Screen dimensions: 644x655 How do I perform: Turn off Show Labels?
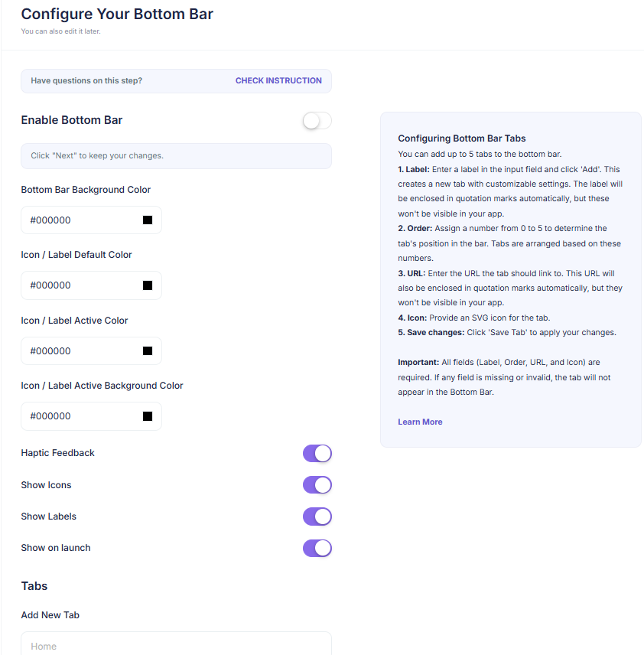317,517
